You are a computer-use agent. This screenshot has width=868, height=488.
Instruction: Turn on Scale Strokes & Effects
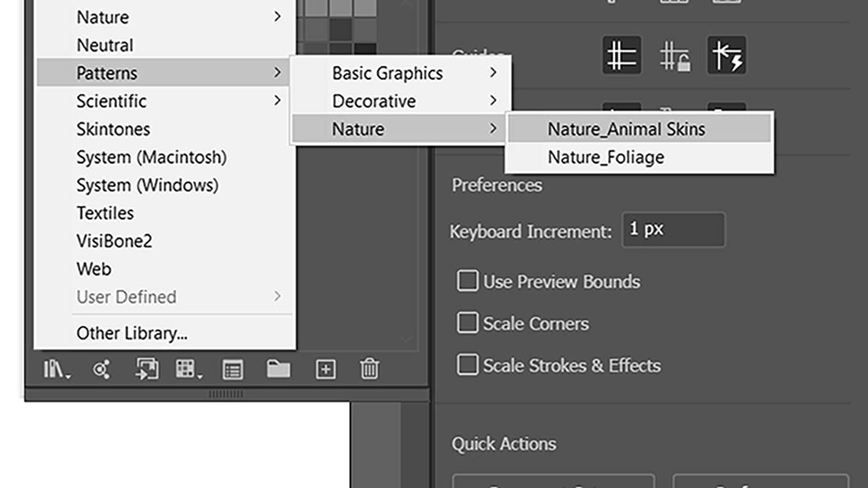pos(467,364)
